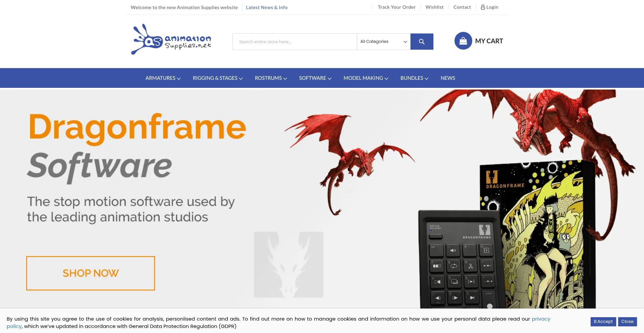The width and height of the screenshot is (644, 333).
Task: Accept the cookie notice
Action: coord(603,321)
